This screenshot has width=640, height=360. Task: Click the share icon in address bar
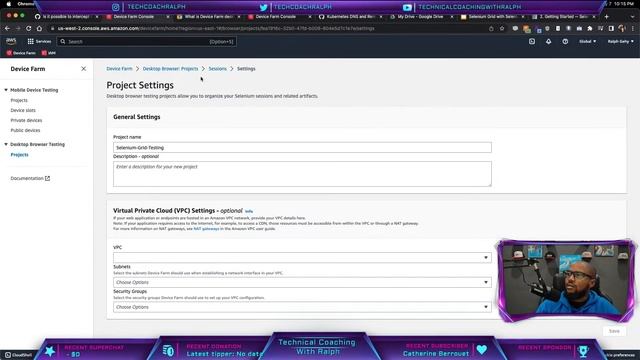tap(491, 29)
